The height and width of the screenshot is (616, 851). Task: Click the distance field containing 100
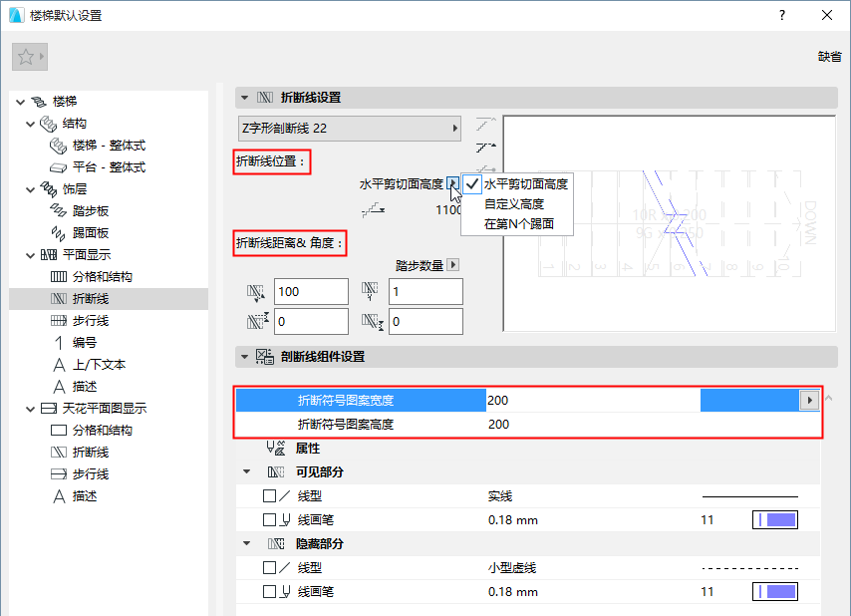point(311,291)
